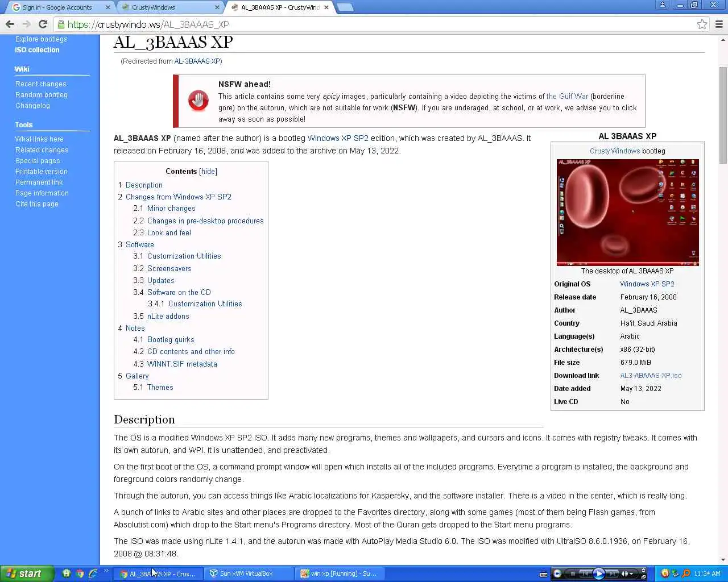Click the Internet Explorer quick launch icon
The height and width of the screenshot is (582, 728).
pos(93,573)
